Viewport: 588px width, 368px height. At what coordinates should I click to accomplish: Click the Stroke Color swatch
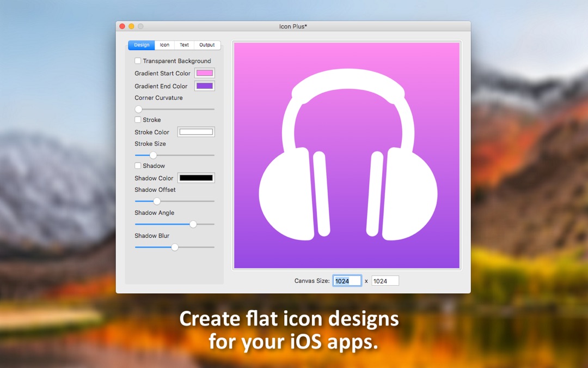[196, 131]
